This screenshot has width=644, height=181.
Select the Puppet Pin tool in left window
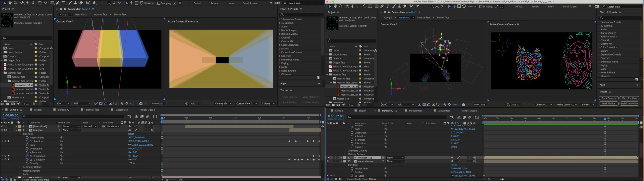(x=94, y=3)
